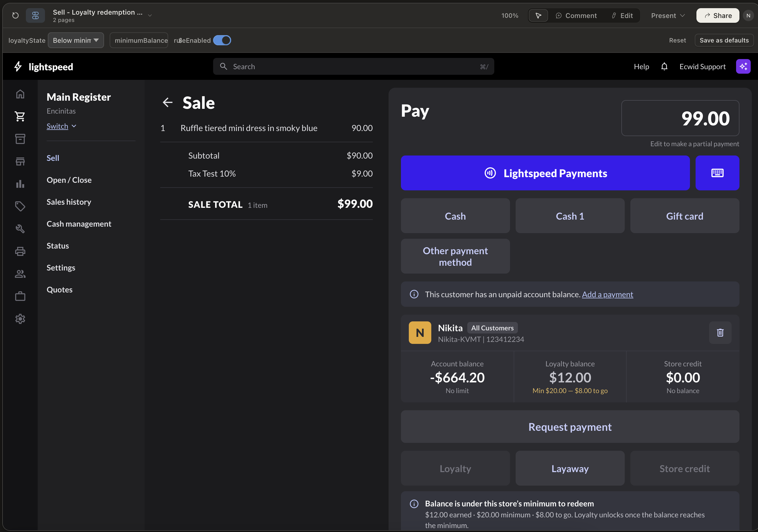Image resolution: width=758 pixels, height=532 pixels.
Task: Open the Quotes menu item
Action: (x=59, y=290)
